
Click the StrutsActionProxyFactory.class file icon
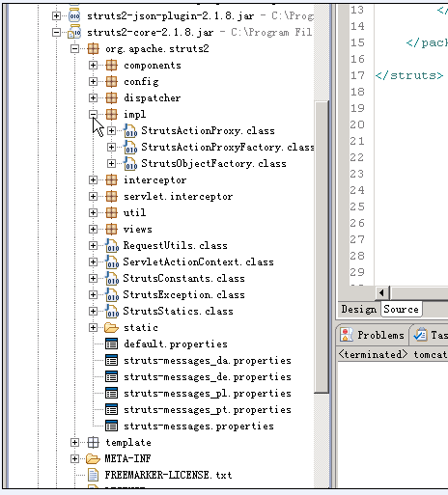(130, 147)
